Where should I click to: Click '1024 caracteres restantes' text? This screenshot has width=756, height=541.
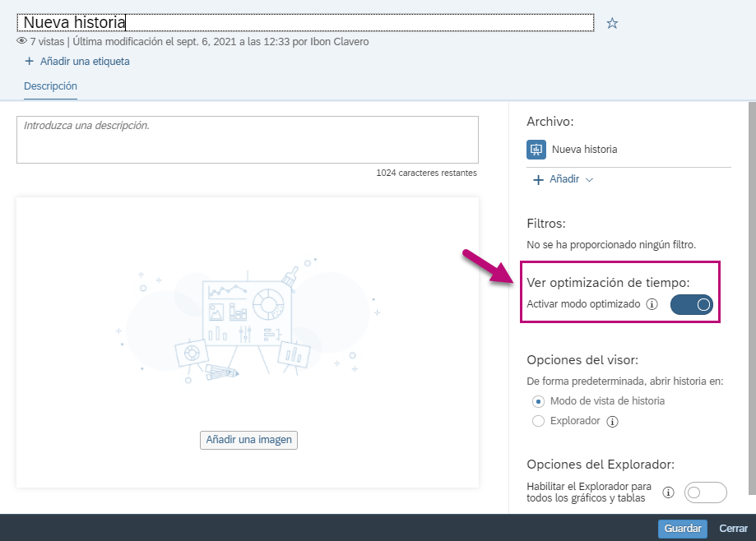427,173
